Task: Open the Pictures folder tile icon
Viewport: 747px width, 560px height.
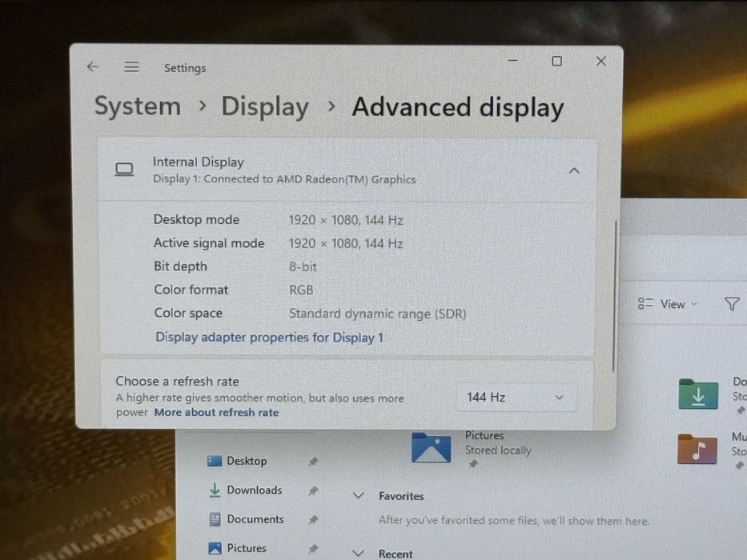Action: point(431,448)
